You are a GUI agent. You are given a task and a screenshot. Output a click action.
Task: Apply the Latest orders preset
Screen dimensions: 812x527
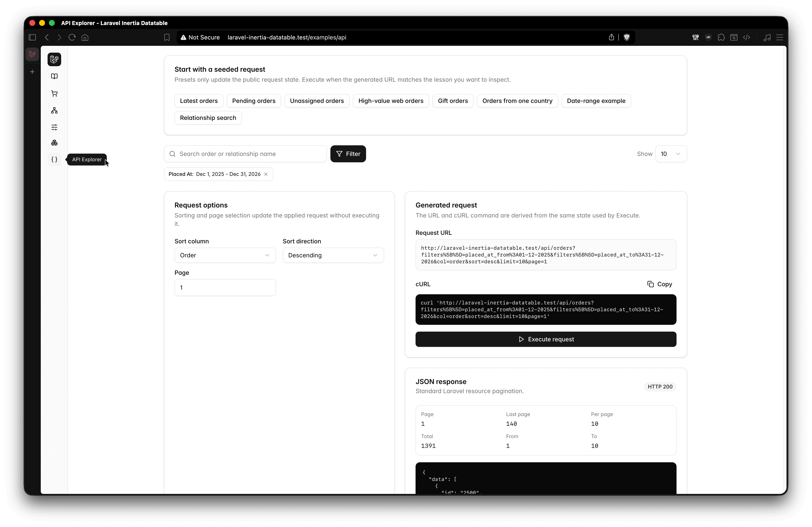[199, 101]
